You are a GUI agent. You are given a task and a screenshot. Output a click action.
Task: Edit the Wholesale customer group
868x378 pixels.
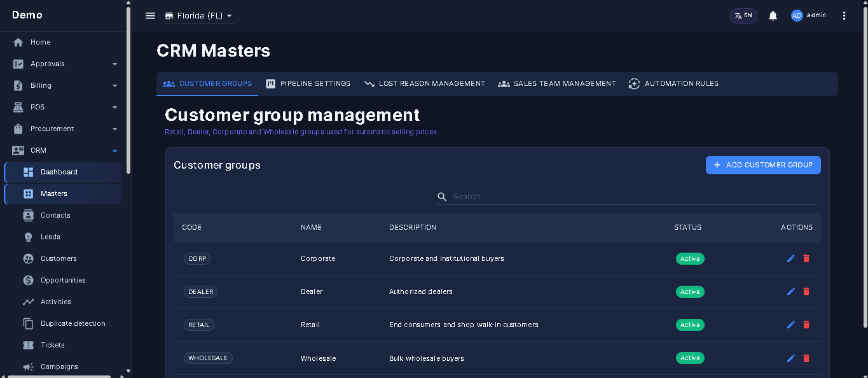(791, 358)
